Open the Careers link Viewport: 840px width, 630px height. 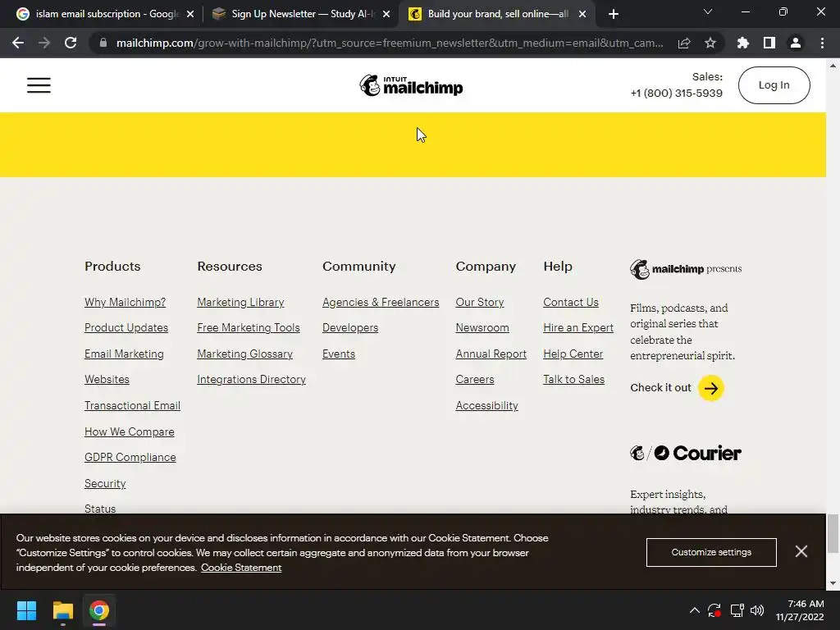tap(475, 379)
